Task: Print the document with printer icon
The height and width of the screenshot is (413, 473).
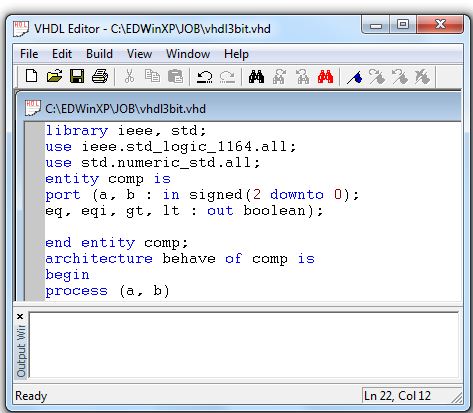Action: [100, 76]
